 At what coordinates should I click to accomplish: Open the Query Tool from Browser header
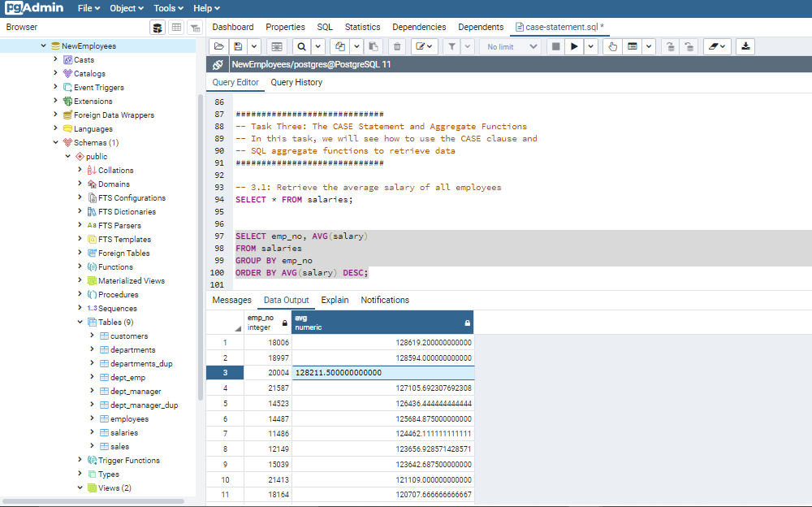coord(158,28)
